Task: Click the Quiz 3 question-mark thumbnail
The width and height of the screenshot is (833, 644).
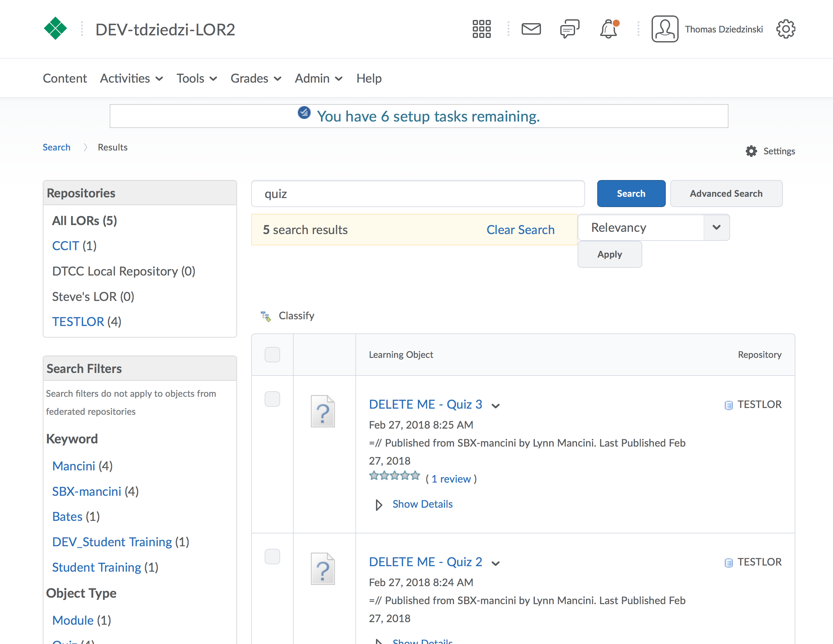Action: tap(323, 412)
